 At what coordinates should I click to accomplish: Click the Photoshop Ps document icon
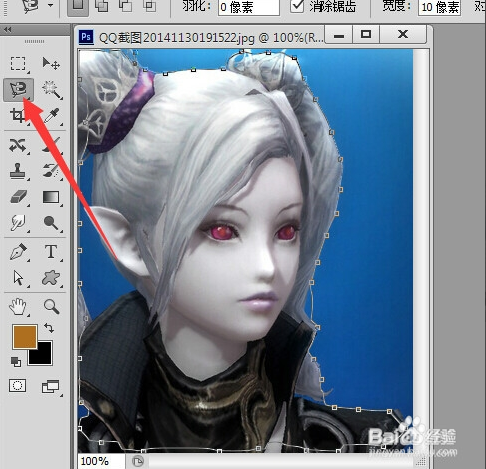coord(86,37)
